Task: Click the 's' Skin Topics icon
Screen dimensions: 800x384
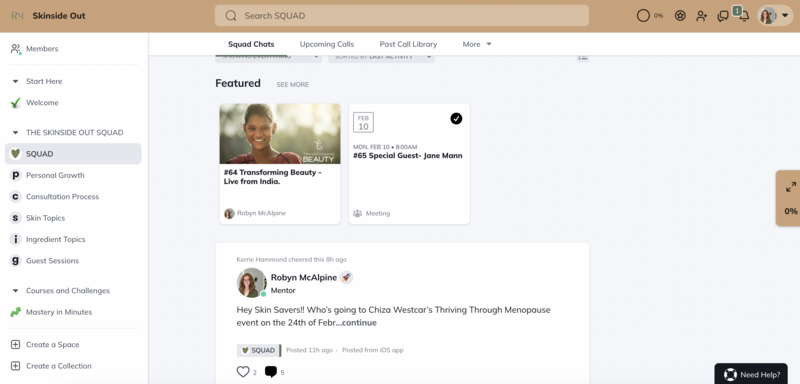Action: click(15, 218)
